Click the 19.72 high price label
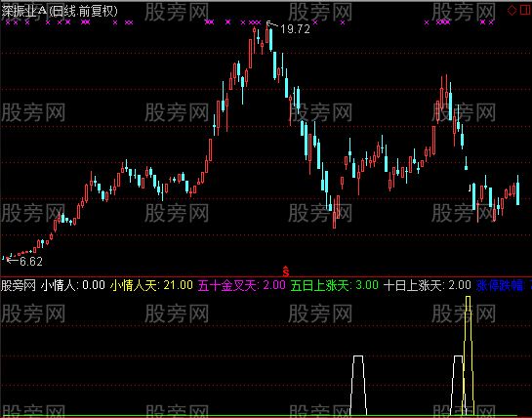Screen dimensions: 532x418 [x=295, y=29]
